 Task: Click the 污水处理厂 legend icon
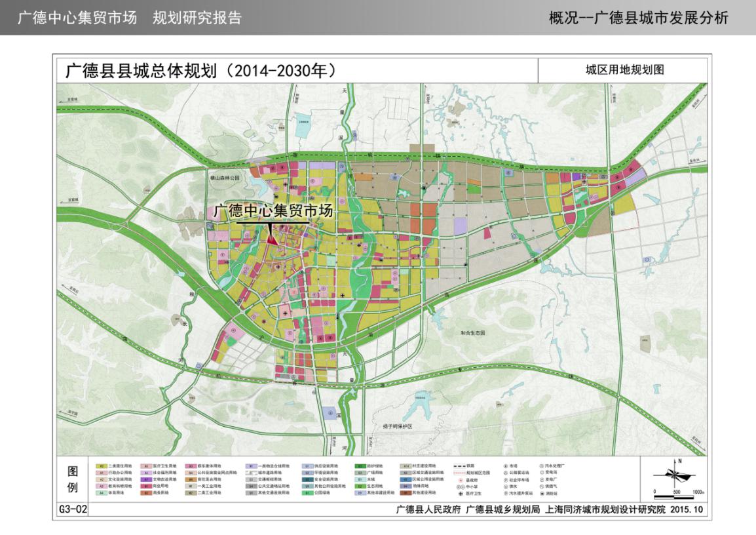(541, 465)
